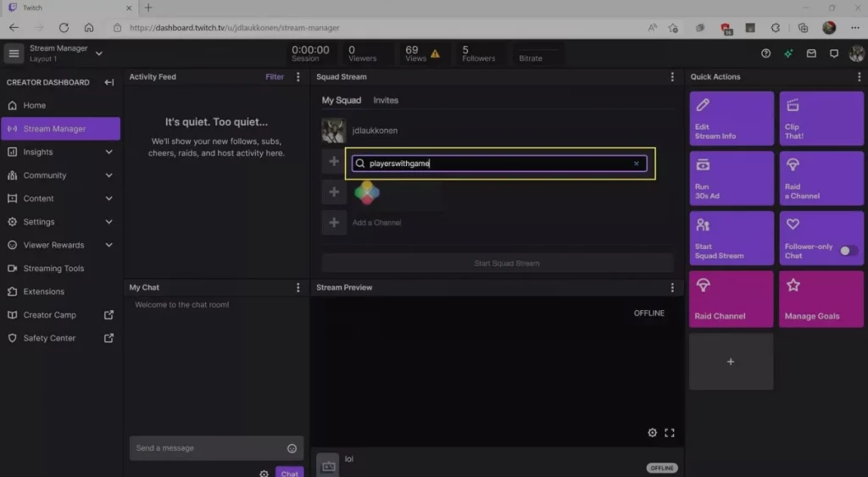Go to browser home page
The height and width of the screenshot is (477, 868).
88,28
